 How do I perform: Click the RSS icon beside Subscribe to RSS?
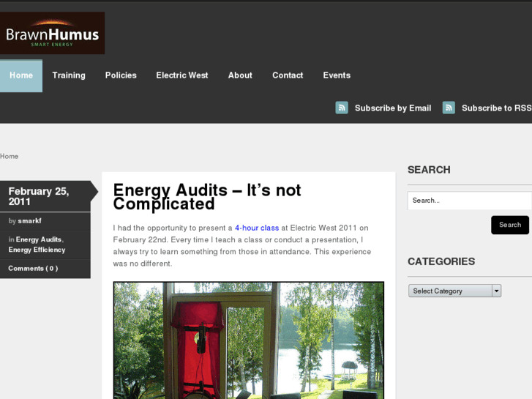point(449,108)
